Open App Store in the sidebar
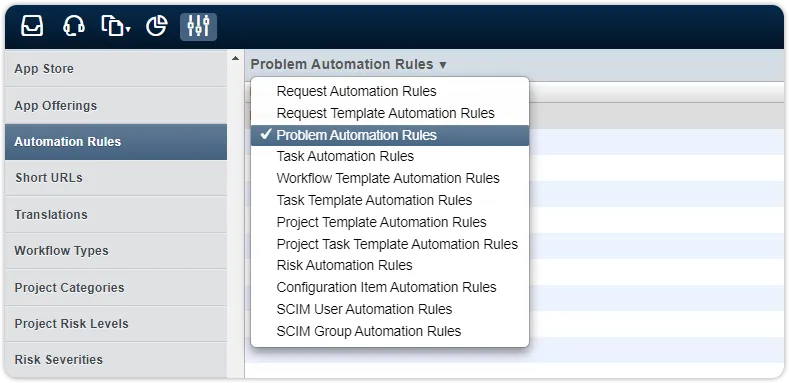The height and width of the screenshot is (383, 789). coord(116,68)
